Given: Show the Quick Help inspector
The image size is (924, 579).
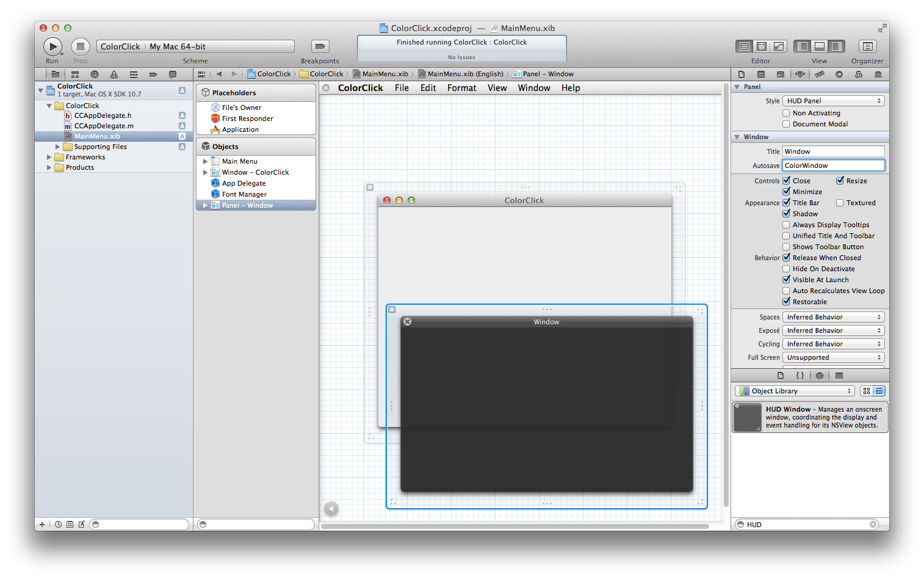Looking at the screenshot, I should click(x=761, y=75).
